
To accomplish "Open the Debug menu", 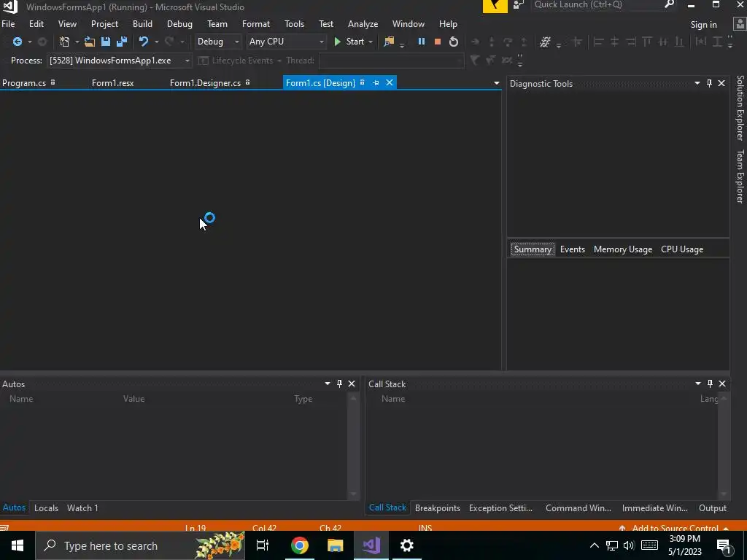I will point(179,24).
